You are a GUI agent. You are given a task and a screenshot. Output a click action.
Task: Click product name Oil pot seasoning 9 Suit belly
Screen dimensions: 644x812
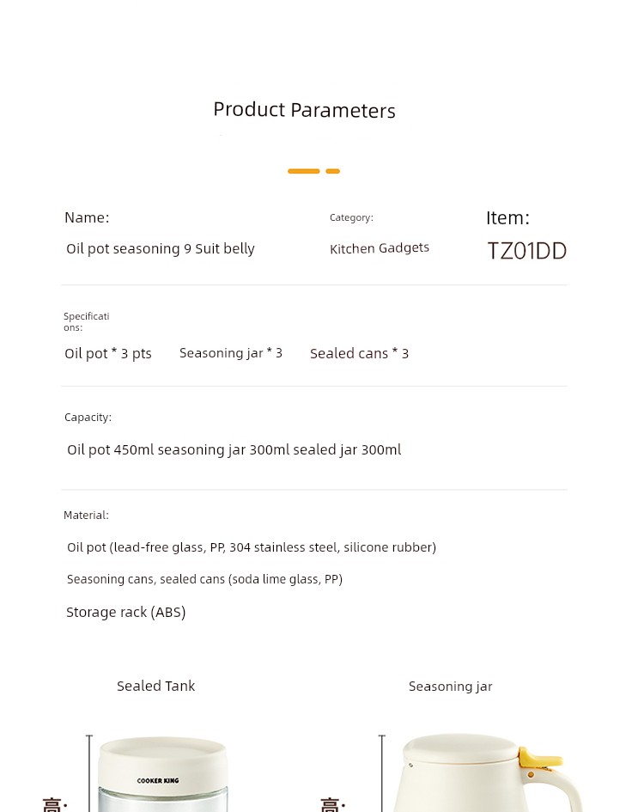161,248
